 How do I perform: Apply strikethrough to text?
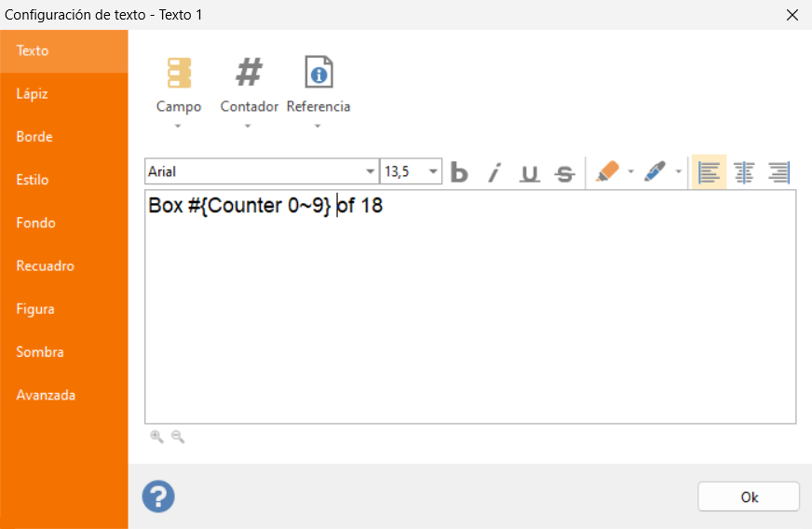564,172
